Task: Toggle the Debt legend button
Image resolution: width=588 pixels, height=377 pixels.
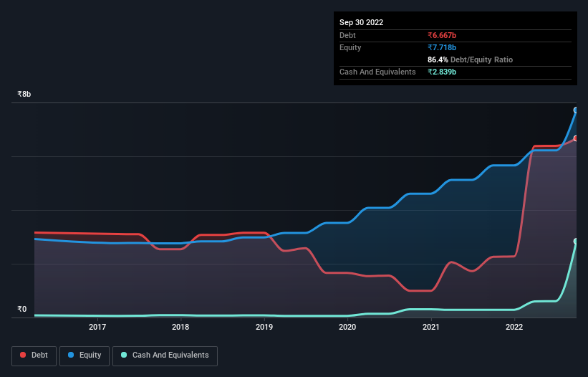Action: coord(34,355)
